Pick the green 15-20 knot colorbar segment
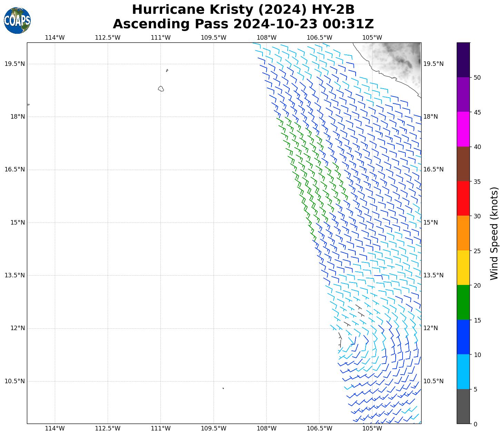 click(x=463, y=303)
